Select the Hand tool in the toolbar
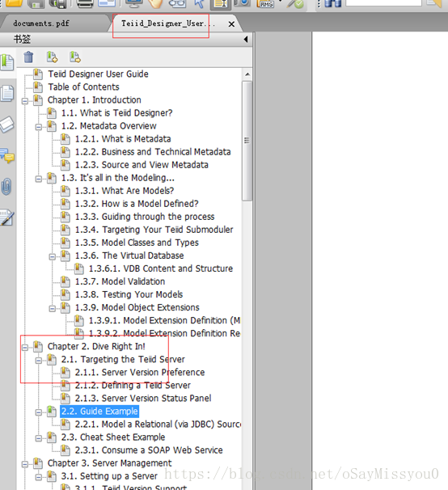448x490 pixels. coord(155,3)
